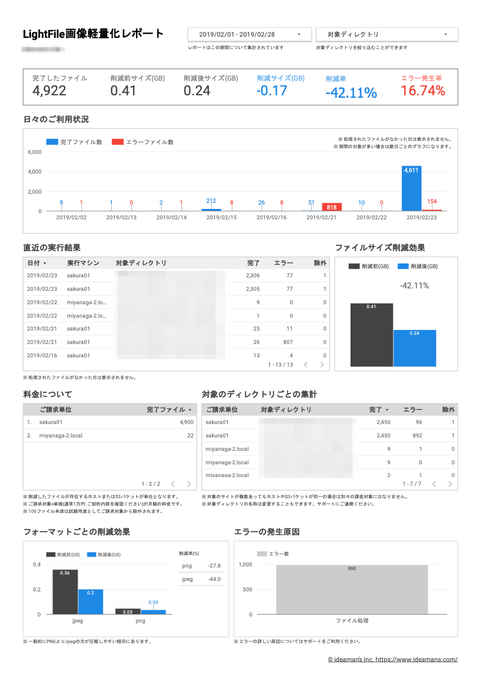Viewport: 480px width, 680px height.
Task: Toggle エラーファイル数 legend in daily chart
Action: pos(143,142)
